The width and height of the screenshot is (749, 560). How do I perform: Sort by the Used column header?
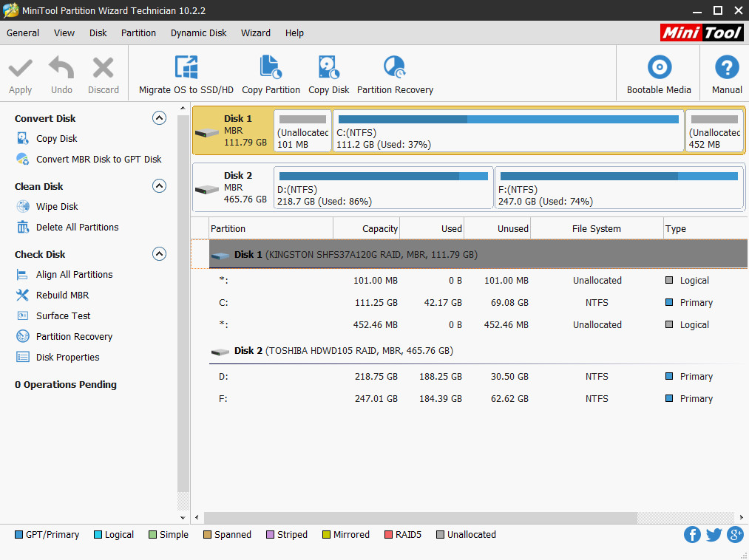[x=432, y=229]
